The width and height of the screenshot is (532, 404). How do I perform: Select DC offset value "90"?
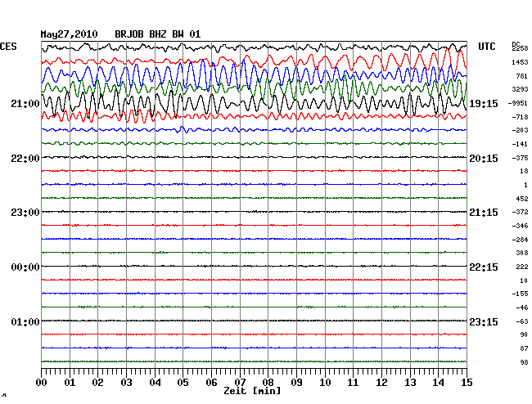(524, 334)
